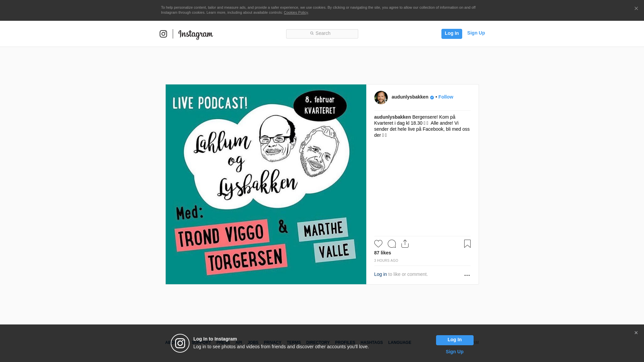
Task: View the 87 likes list
Action: click(x=382, y=253)
